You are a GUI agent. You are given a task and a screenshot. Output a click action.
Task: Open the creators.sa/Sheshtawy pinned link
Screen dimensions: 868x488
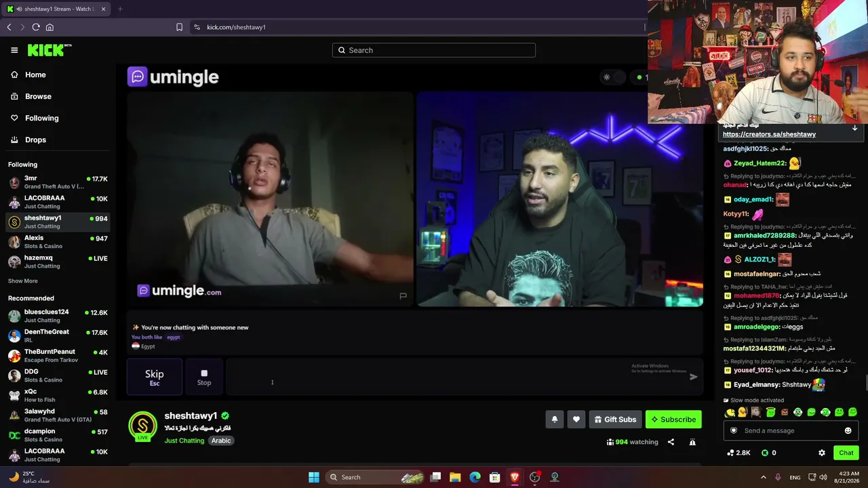[x=769, y=134]
